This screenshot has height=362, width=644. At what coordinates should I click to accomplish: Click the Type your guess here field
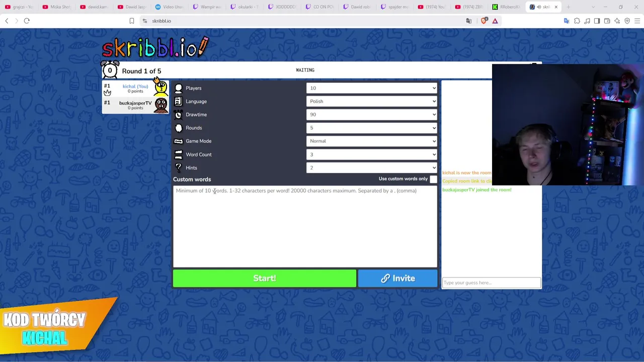pos(492,283)
